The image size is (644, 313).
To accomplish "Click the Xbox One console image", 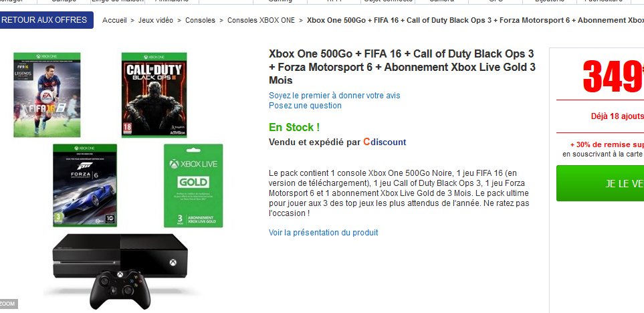I will 120,255.
